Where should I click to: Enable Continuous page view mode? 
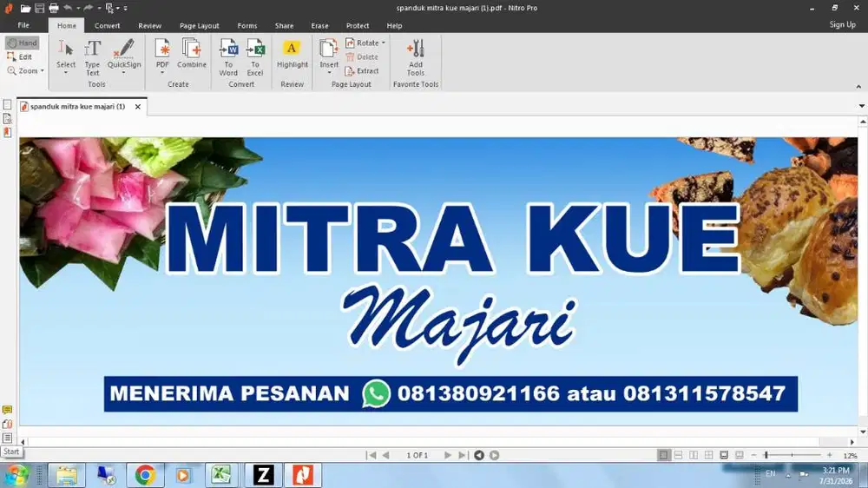point(678,455)
